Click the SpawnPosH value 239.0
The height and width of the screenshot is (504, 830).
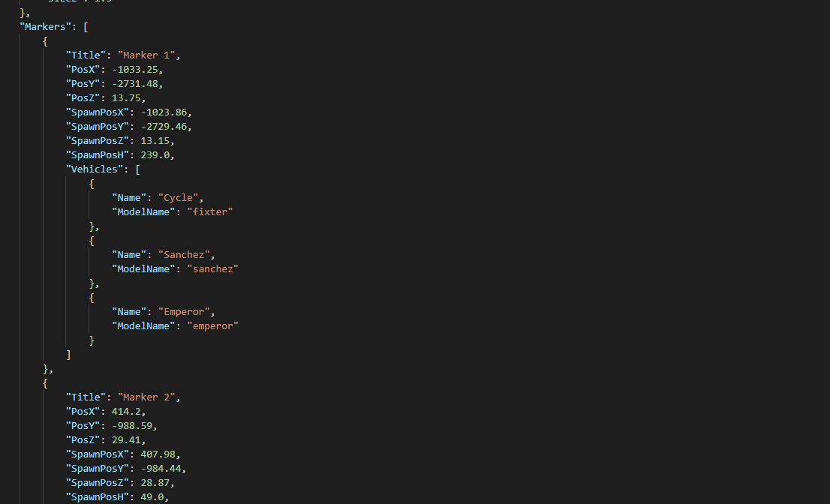155,155
